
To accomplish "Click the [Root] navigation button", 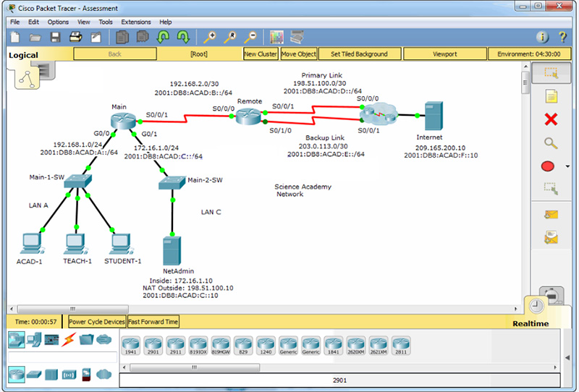I will [199, 54].
